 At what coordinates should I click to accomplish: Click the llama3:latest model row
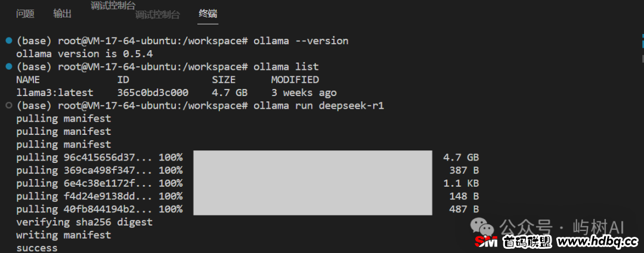click(x=176, y=92)
